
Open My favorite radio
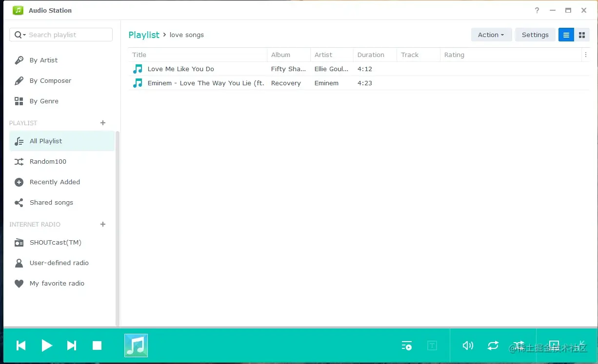point(62,283)
